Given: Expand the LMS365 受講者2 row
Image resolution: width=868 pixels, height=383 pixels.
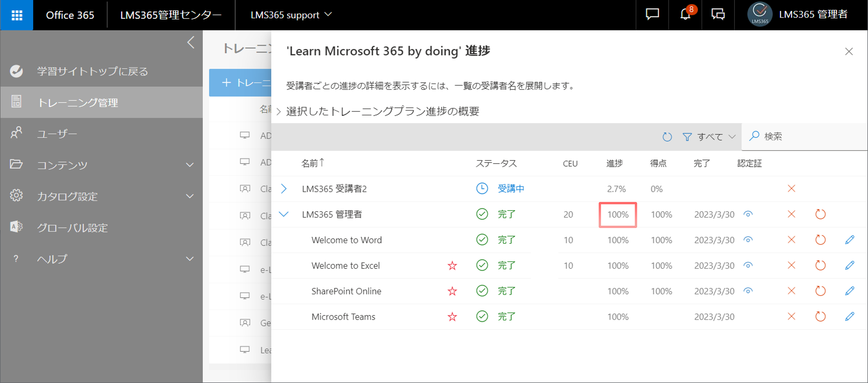Looking at the screenshot, I should tap(284, 188).
